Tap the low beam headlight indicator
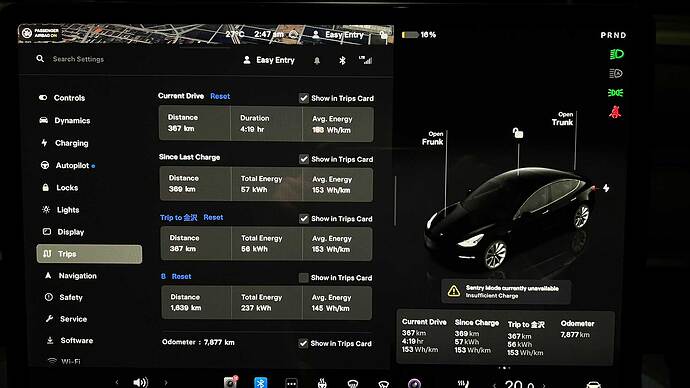This screenshot has height=388, width=690. (x=616, y=54)
